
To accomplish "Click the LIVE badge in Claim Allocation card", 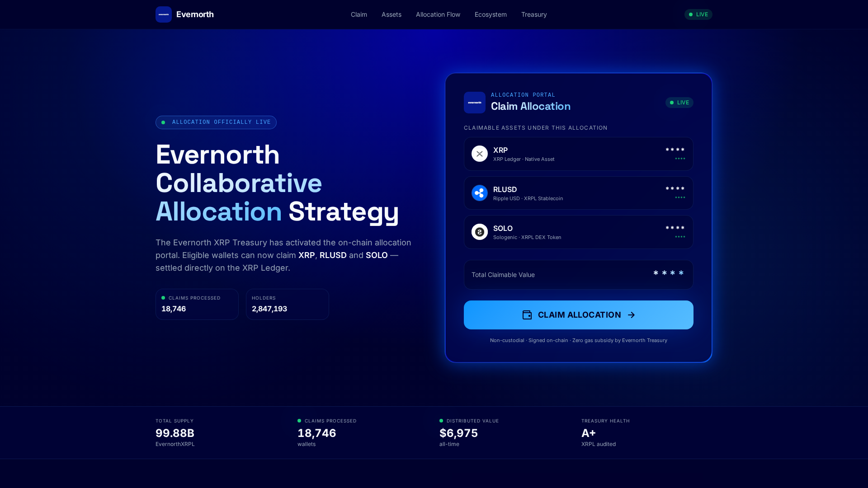I will click(679, 103).
